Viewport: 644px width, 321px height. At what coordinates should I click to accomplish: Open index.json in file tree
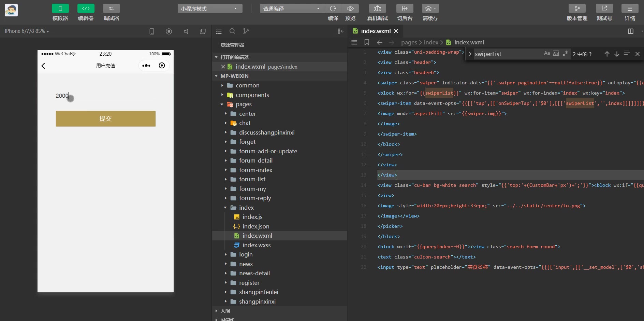click(280, 226)
